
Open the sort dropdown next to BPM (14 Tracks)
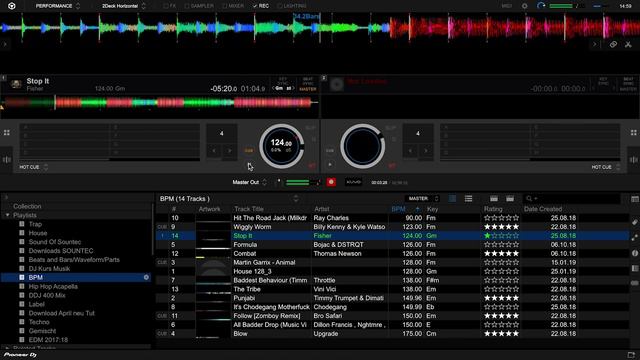pyautogui.click(x=296, y=199)
